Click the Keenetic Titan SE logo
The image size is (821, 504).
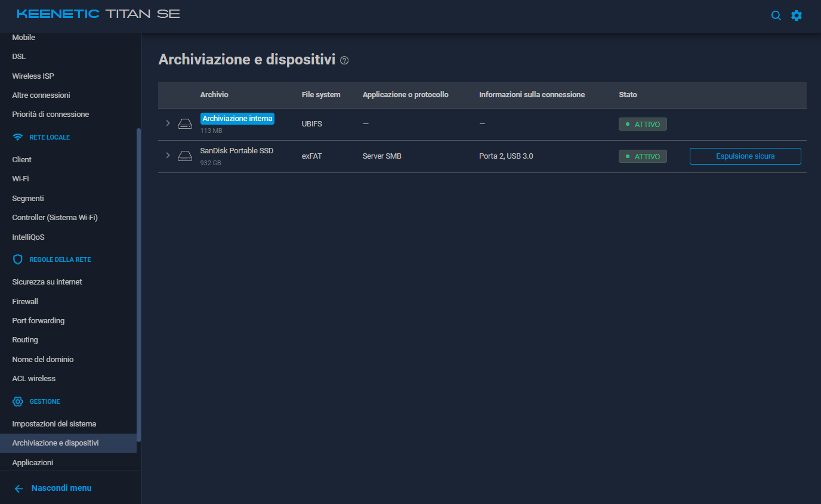tap(98, 14)
